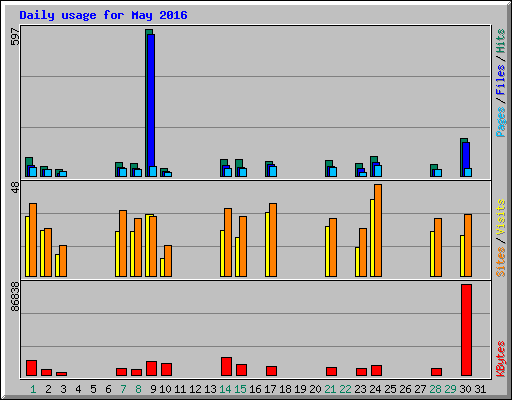Screen dimensions: 512x400
Task: Click the red KBytes bar for day 1
Action: click(x=31, y=368)
